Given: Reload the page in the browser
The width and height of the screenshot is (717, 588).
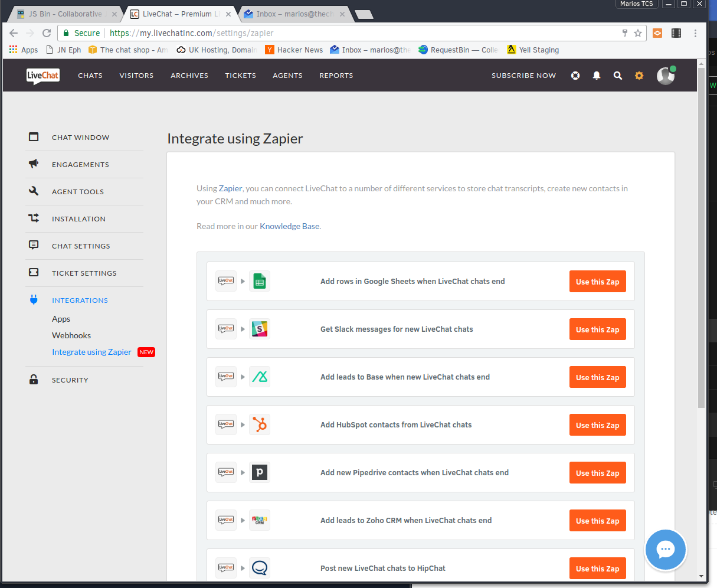Looking at the screenshot, I should (x=47, y=33).
